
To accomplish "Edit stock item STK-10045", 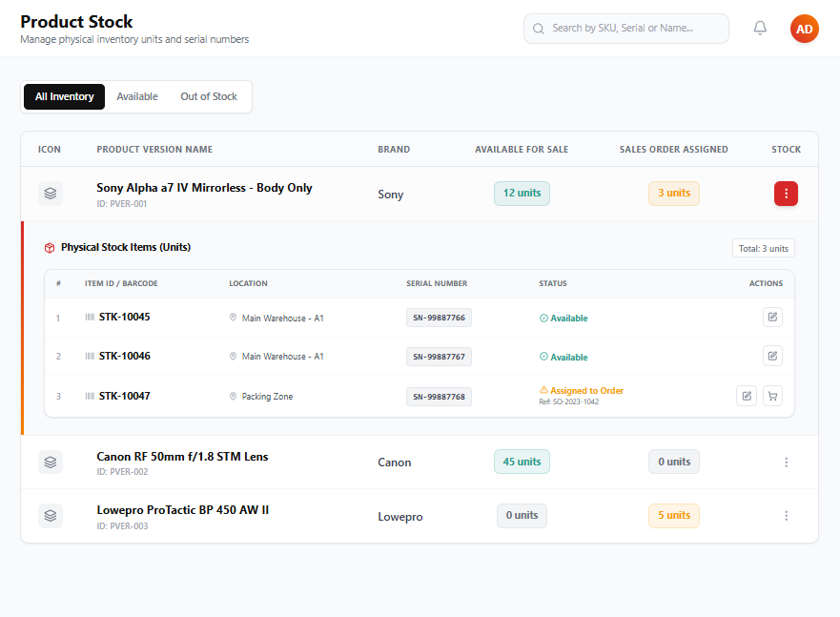I will [772, 317].
